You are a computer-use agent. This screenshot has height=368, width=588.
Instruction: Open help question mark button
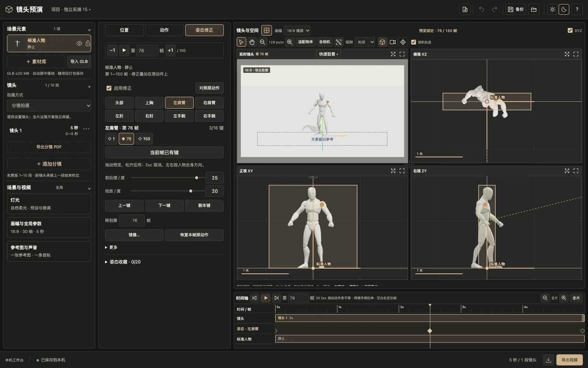(x=577, y=10)
